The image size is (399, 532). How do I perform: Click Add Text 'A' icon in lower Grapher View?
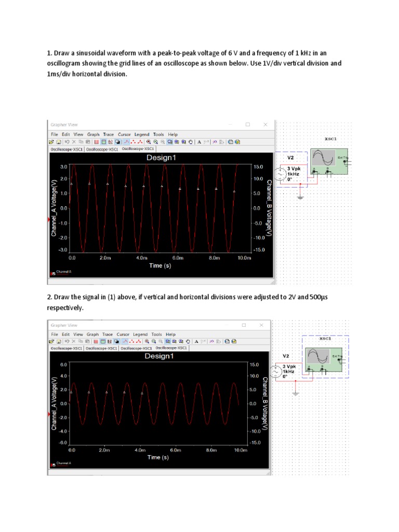(x=196, y=341)
